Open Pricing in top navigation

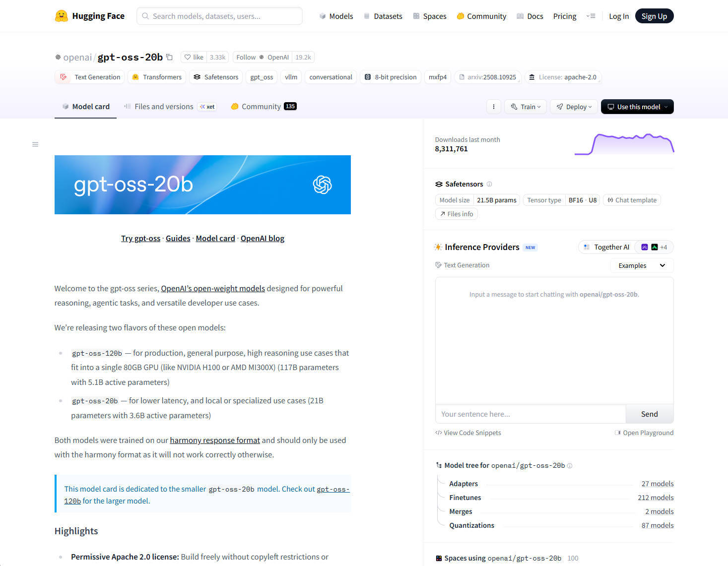click(565, 16)
